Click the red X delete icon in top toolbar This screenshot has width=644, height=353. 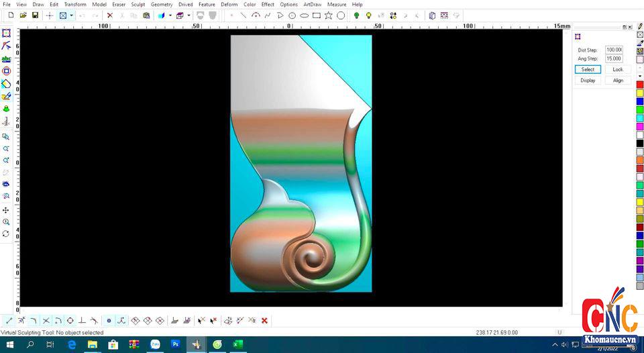(110, 15)
